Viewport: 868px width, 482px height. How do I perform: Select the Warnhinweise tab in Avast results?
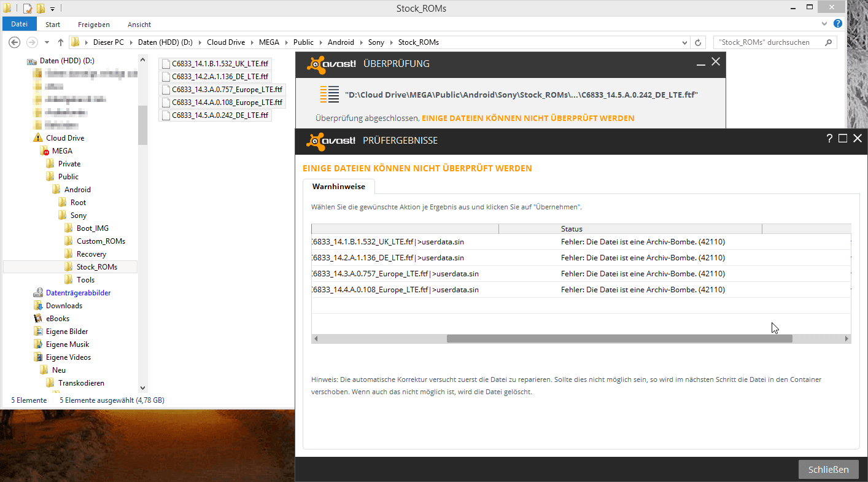click(x=339, y=186)
